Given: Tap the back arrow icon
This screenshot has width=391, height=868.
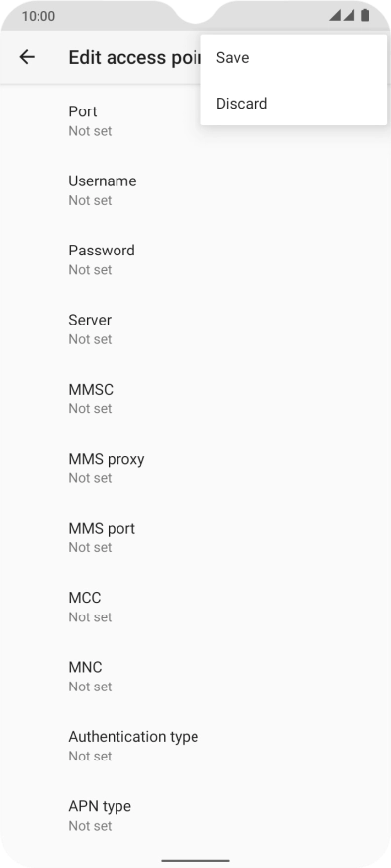Looking at the screenshot, I should pyautogui.click(x=27, y=57).
